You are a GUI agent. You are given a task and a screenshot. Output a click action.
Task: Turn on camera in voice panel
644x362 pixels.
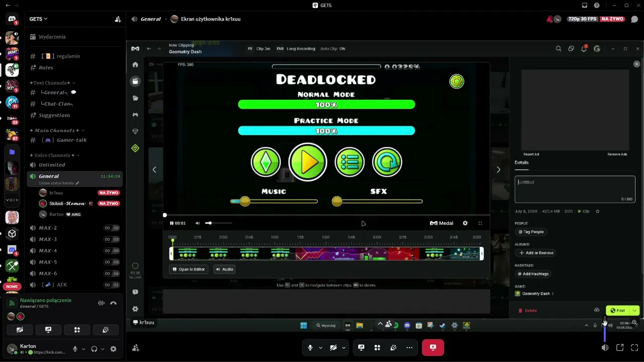(x=20, y=330)
